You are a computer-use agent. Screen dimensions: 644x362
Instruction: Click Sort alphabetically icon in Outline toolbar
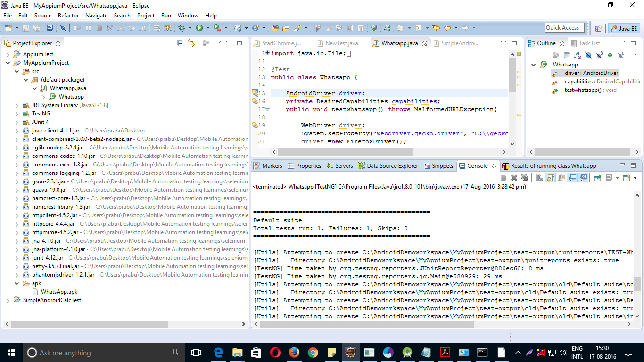coord(578,55)
